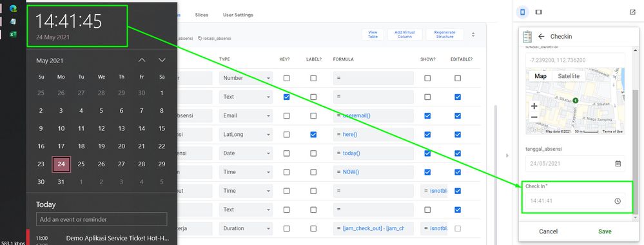Expand table options with up-down arrows
This screenshot has height=245, width=644.
coord(473,35)
